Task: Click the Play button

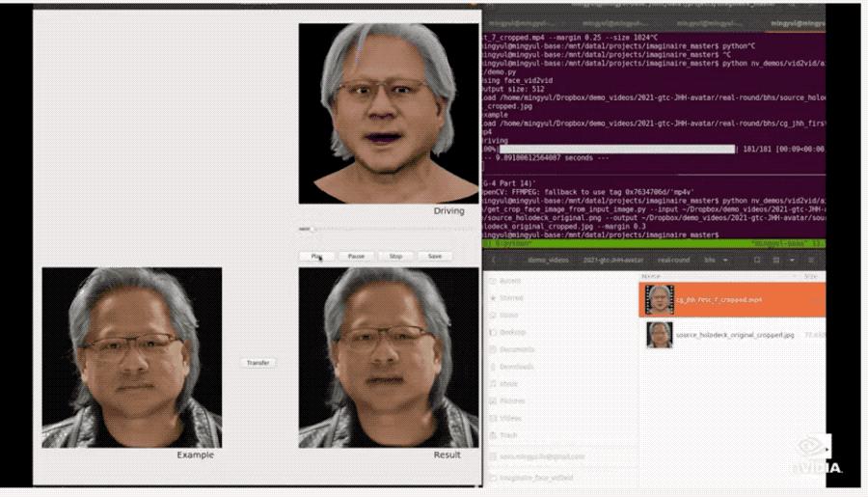Action: coord(317,256)
